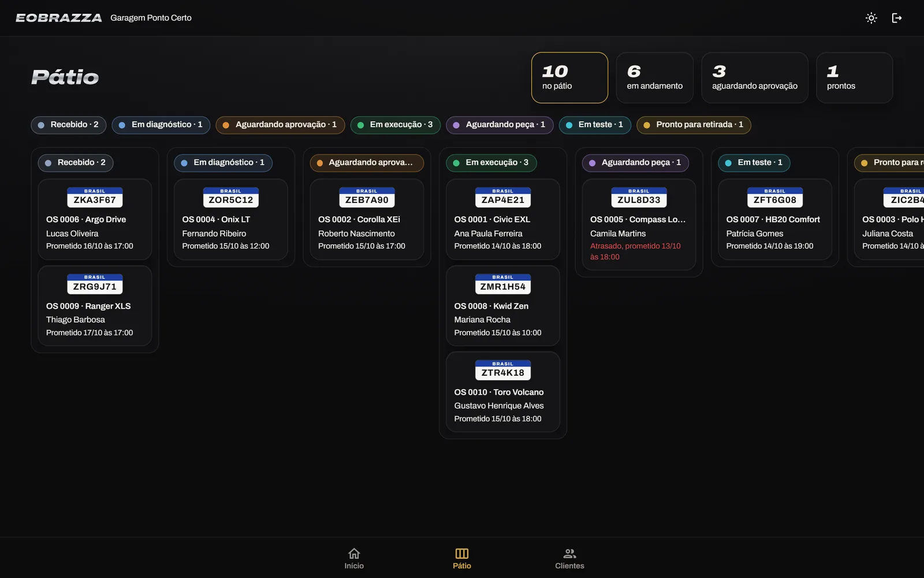Select the '1 prontos' summary card
This screenshot has width=924, height=578.
coord(855,78)
